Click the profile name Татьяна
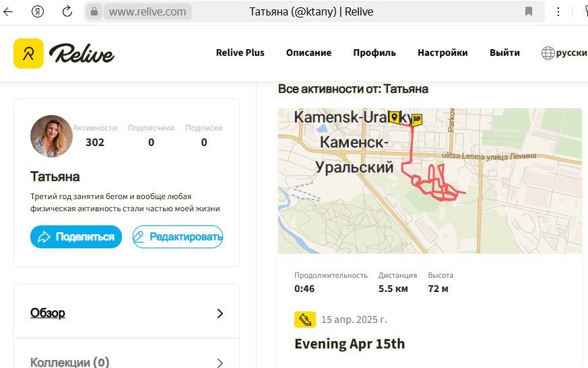Viewport: 588px width, 368px height. [55, 176]
